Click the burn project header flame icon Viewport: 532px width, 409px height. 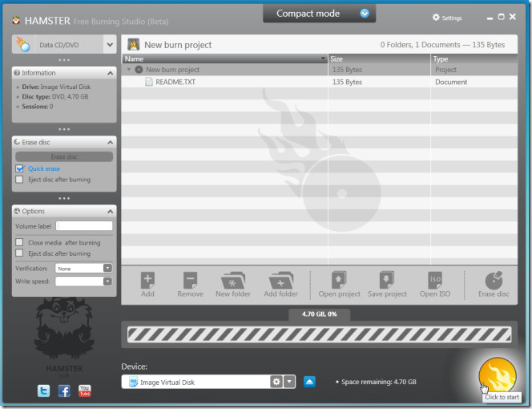(134, 44)
